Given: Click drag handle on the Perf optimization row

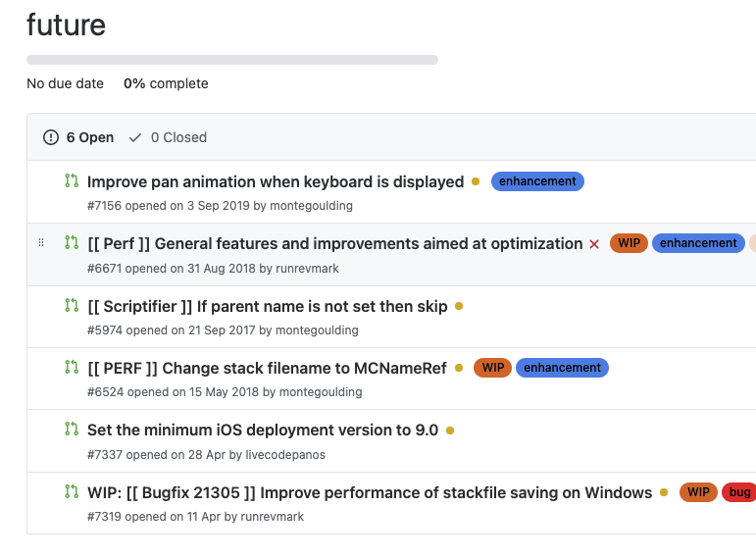Looking at the screenshot, I should tap(40, 242).
